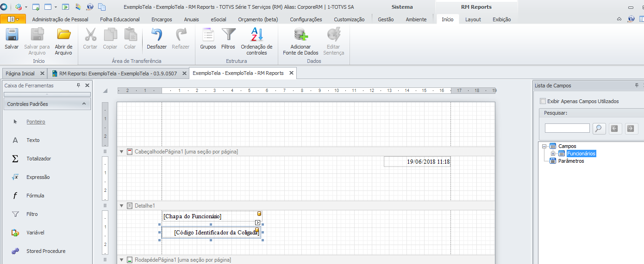Select the Stored Procedure control

pos(46,251)
